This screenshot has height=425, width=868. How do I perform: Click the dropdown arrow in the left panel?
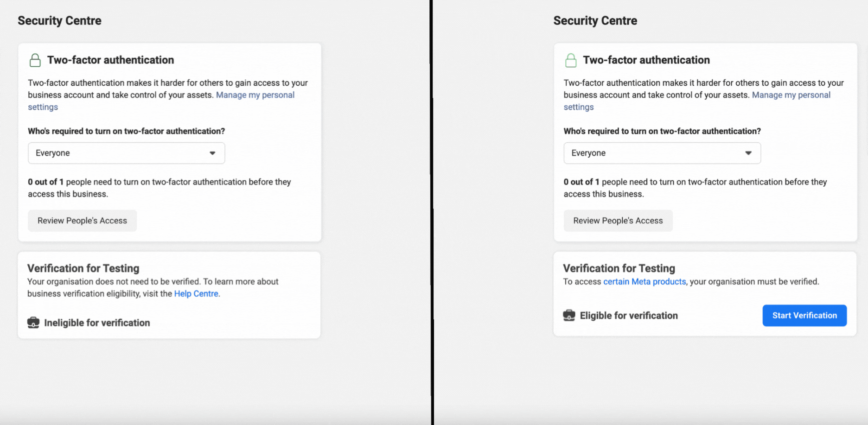pos(212,153)
